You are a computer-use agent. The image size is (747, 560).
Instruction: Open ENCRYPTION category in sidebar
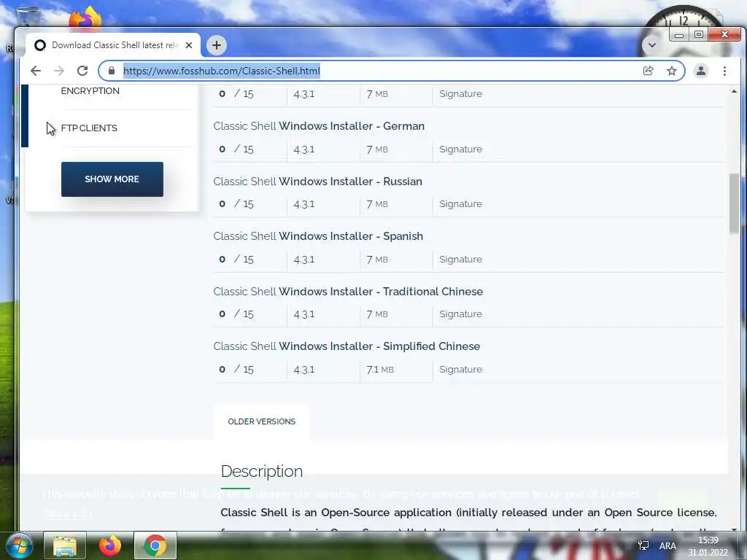[90, 91]
